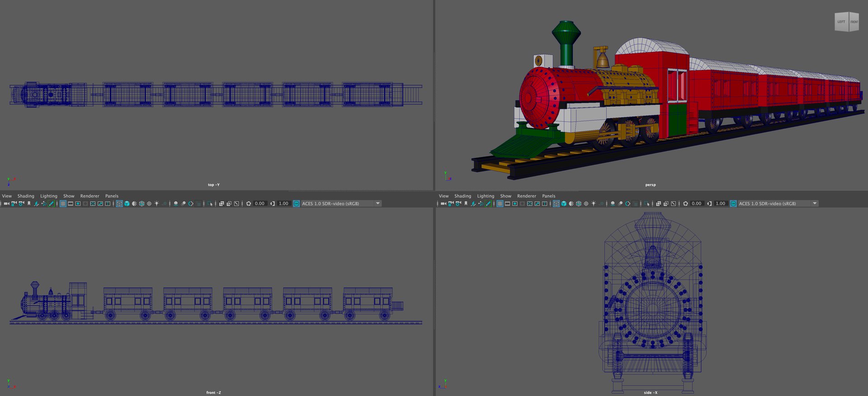This screenshot has width=868, height=396.
Task: Click X-ray joints icon in front view toolbar
Action: pos(236,203)
